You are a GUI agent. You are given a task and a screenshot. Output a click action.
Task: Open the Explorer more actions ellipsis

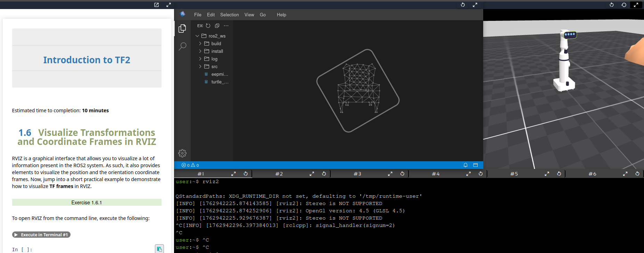point(226,26)
